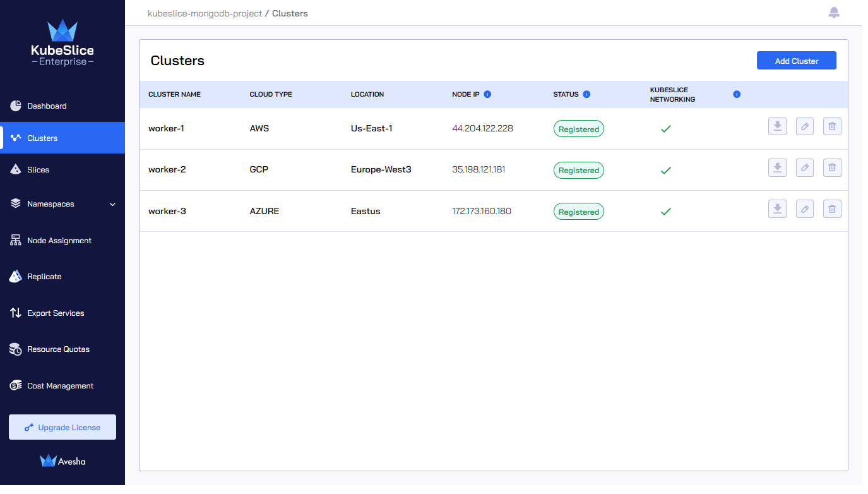Viewport: 868px width, 494px height.
Task: Select Clusters in the sidebar
Action: pyautogui.click(x=62, y=138)
